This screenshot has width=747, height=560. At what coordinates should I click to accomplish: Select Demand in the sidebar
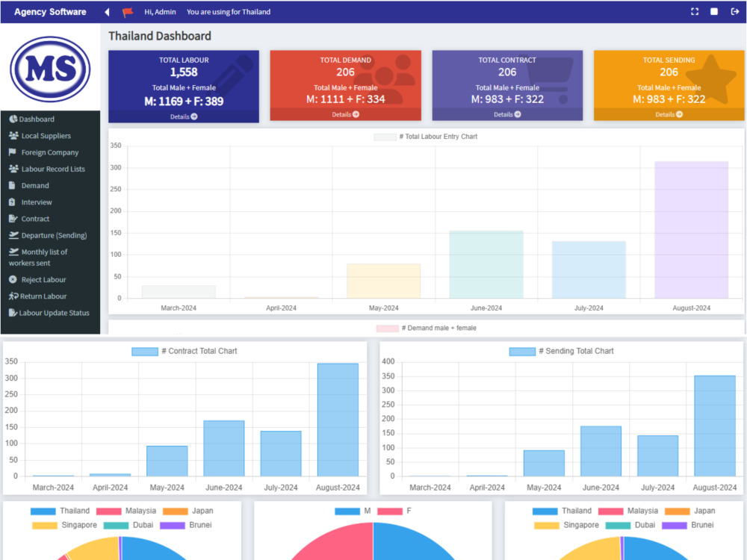[35, 186]
